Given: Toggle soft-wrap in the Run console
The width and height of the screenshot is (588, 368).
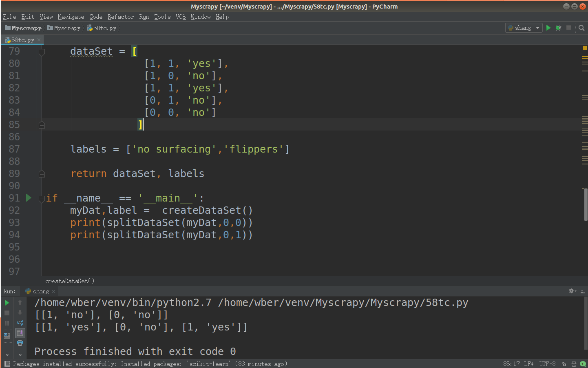Looking at the screenshot, I should (20, 323).
